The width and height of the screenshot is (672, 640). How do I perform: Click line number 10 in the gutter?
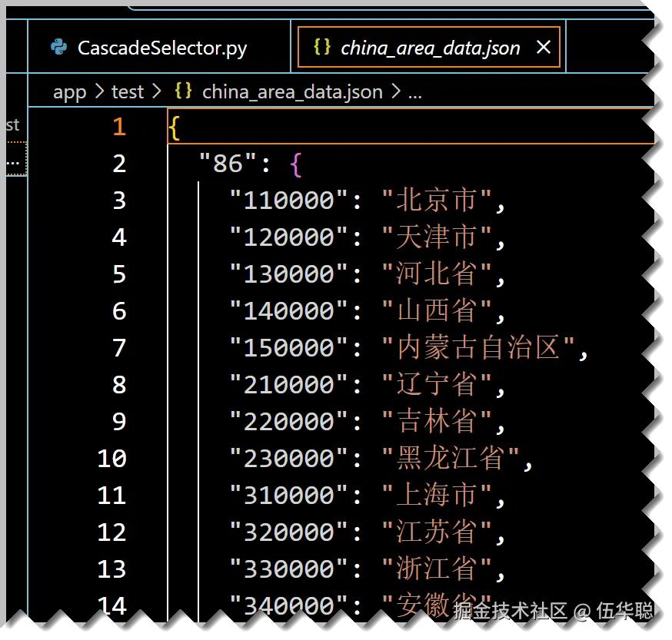click(x=112, y=459)
